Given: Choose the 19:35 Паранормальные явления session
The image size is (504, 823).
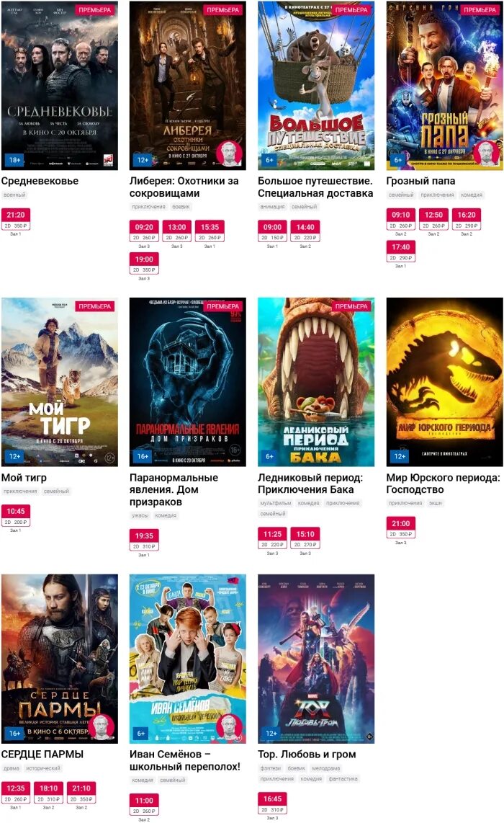Looking at the screenshot, I should (144, 540).
